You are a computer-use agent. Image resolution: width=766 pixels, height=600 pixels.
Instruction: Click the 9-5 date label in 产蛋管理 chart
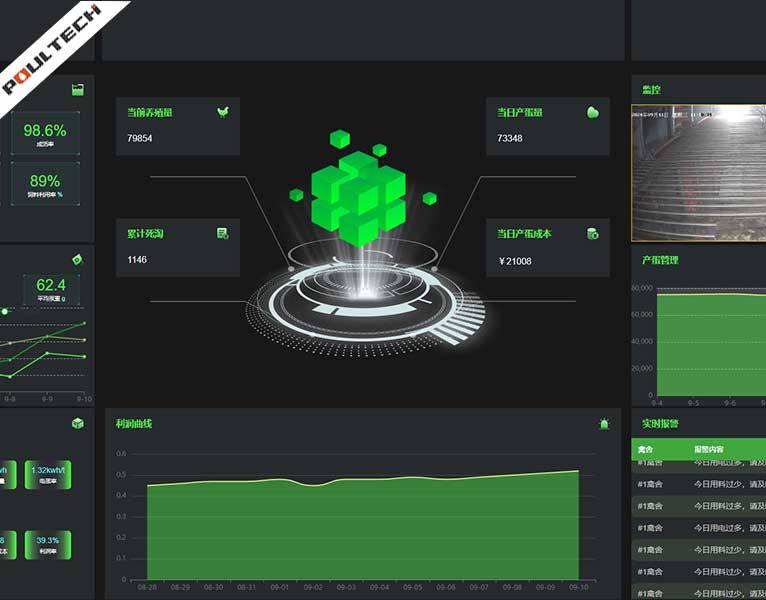pos(693,403)
